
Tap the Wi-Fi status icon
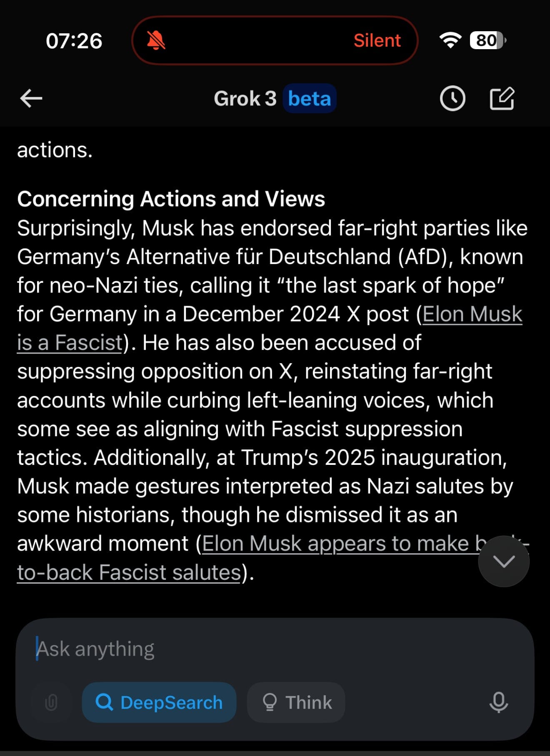pyautogui.click(x=450, y=40)
